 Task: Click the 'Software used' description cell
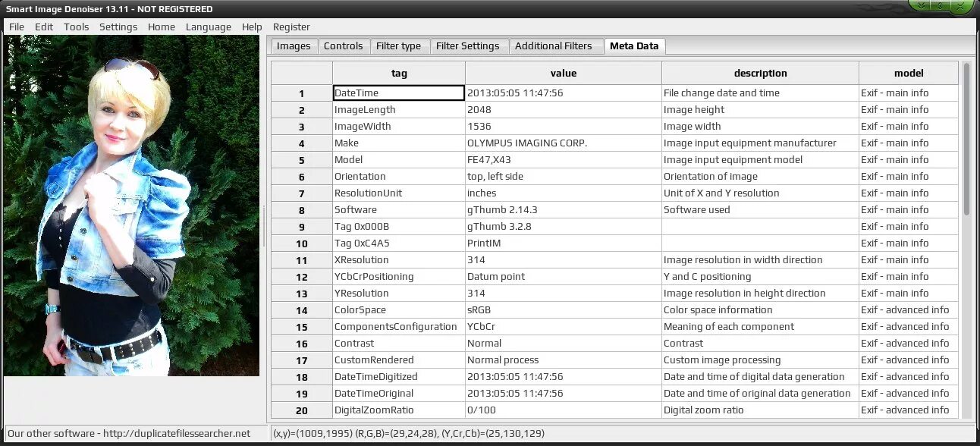tap(760, 210)
